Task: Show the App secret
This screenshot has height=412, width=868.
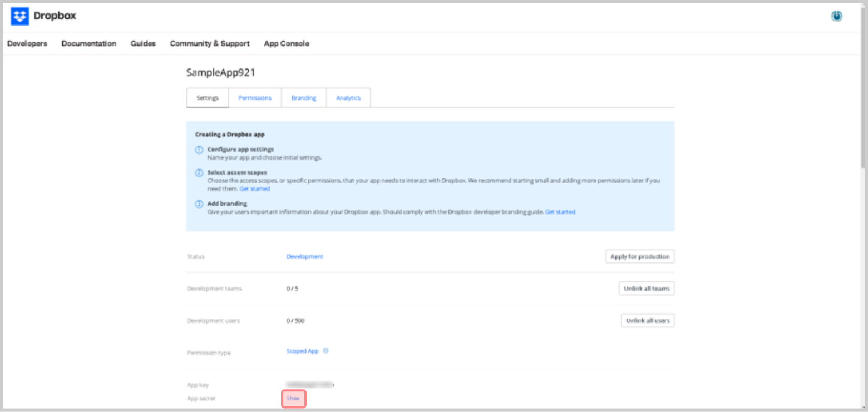Action: coord(293,399)
